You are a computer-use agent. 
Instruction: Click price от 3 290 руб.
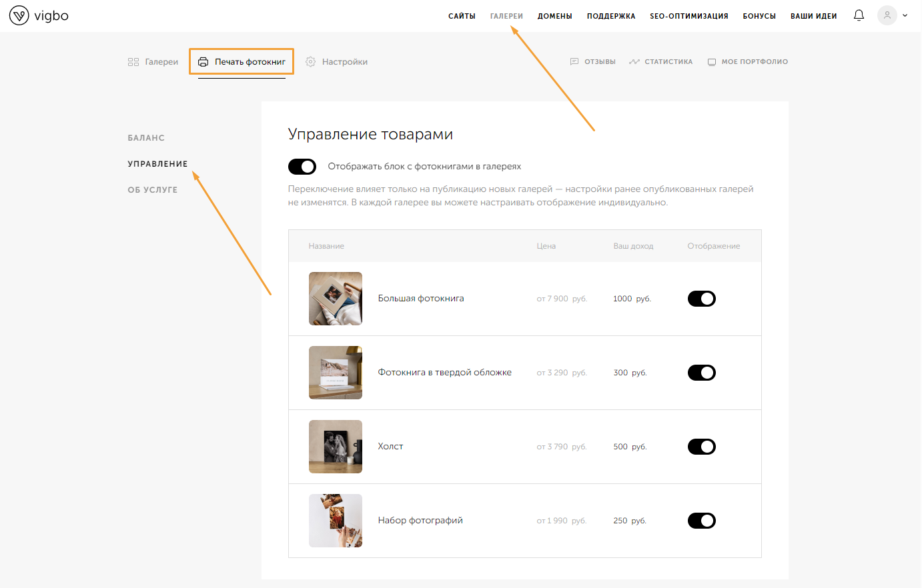coord(562,373)
